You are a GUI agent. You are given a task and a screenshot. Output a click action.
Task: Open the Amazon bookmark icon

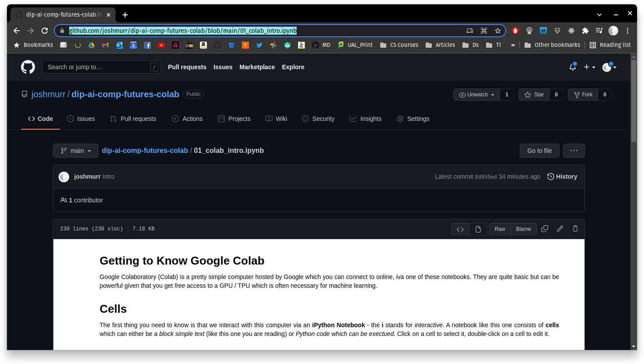(203, 45)
